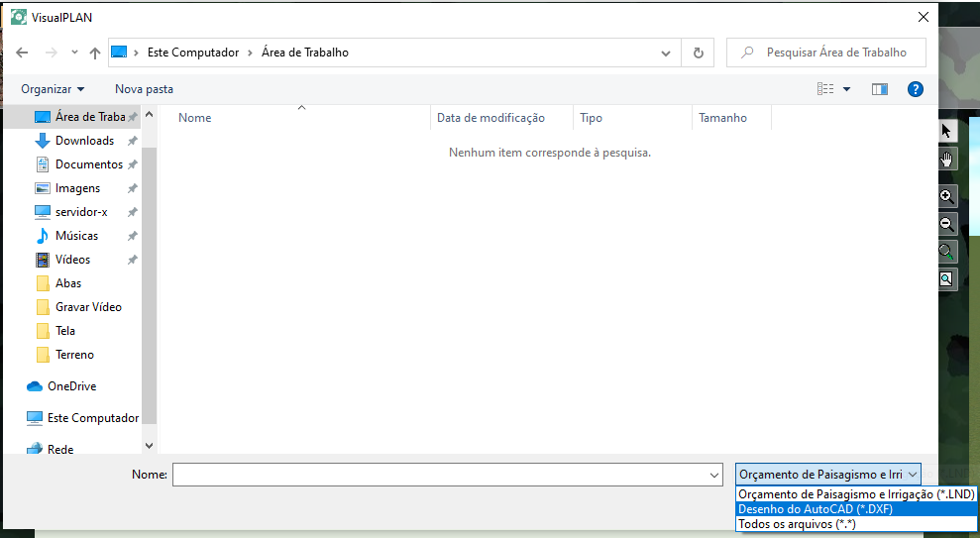Open the file type filter combo box
The height and width of the screenshot is (538, 980).
[828, 475]
